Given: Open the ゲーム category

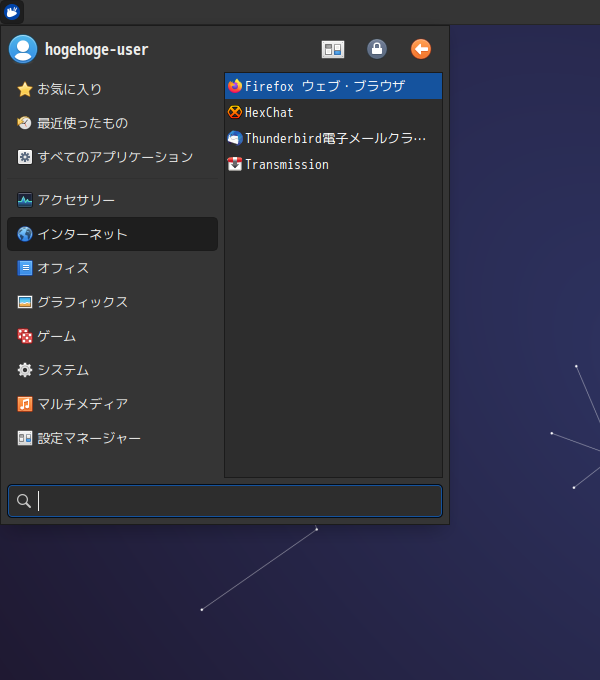Looking at the screenshot, I should [x=112, y=336].
